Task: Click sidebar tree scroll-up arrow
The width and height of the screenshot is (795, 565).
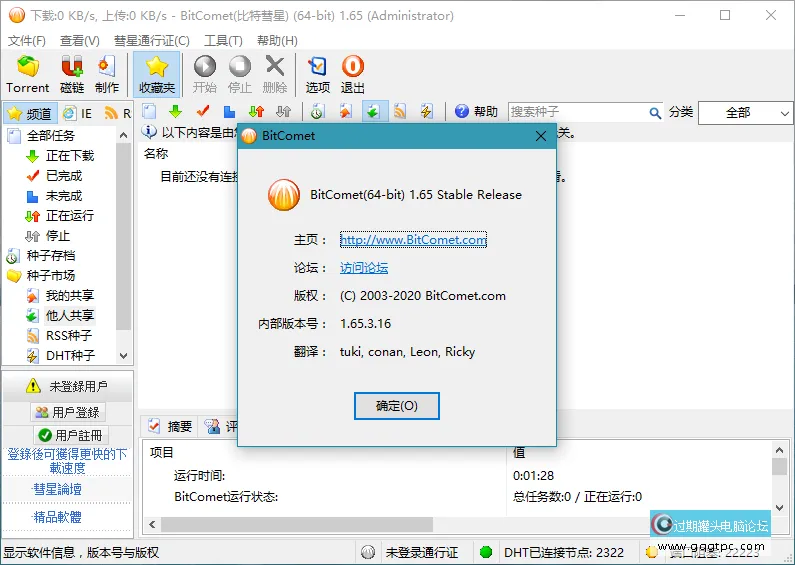Action: [x=123, y=135]
